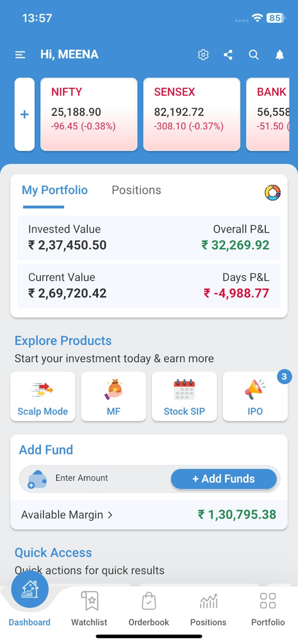Go to Watchlist in bottom navigation
This screenshot has height=644, width=298.
pyautogui.click(x=89, y=610)
